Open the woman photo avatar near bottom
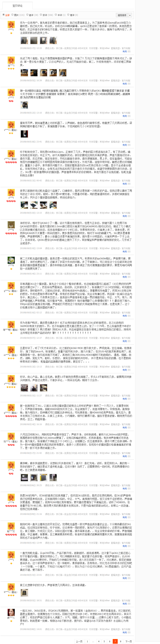160x644 pixels. tap(11, 612)
